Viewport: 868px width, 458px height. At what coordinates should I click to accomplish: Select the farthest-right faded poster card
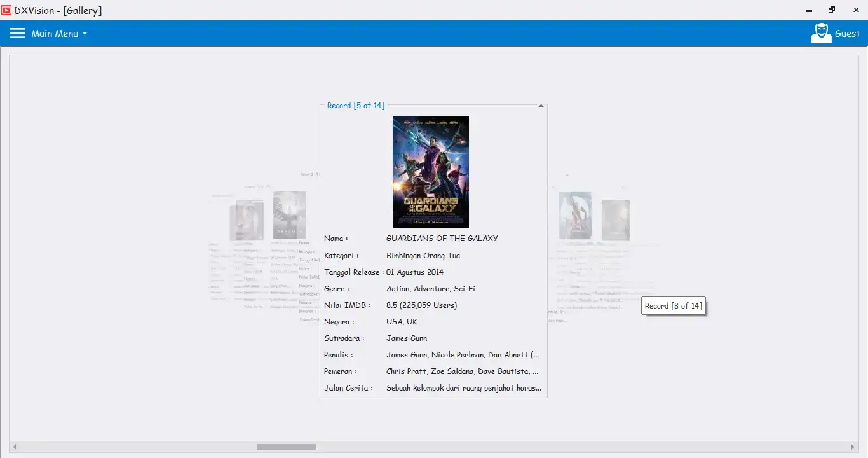(x=616, y=220)
